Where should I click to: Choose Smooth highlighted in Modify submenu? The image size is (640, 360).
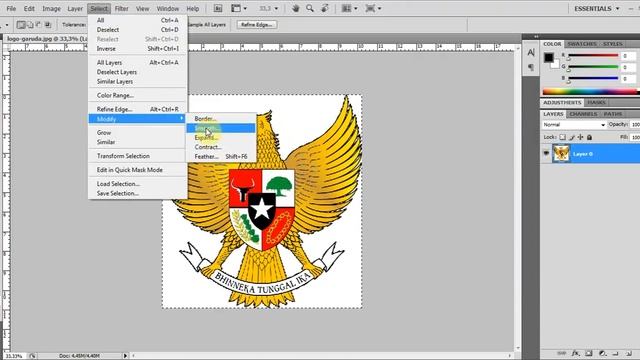(221, 128)
